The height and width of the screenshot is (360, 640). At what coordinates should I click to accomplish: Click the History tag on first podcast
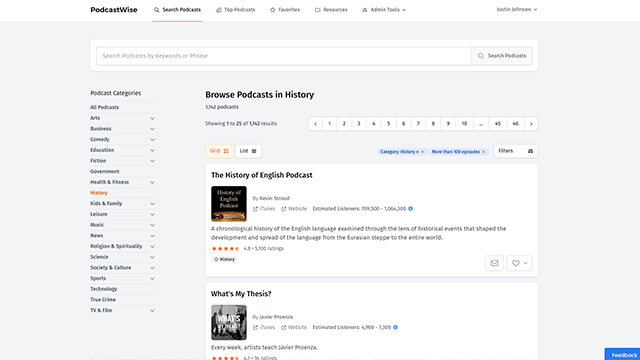coord(224,259)
